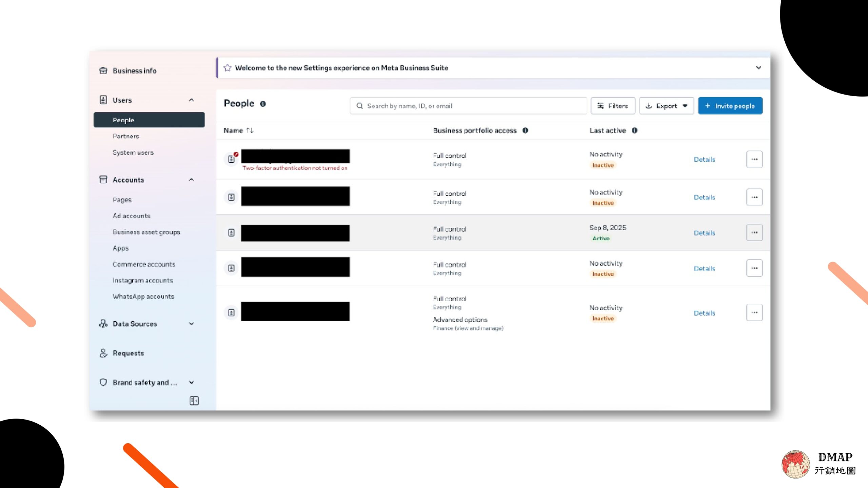
Task: Collapse the Users section chevron
Action: pos(192,100)
